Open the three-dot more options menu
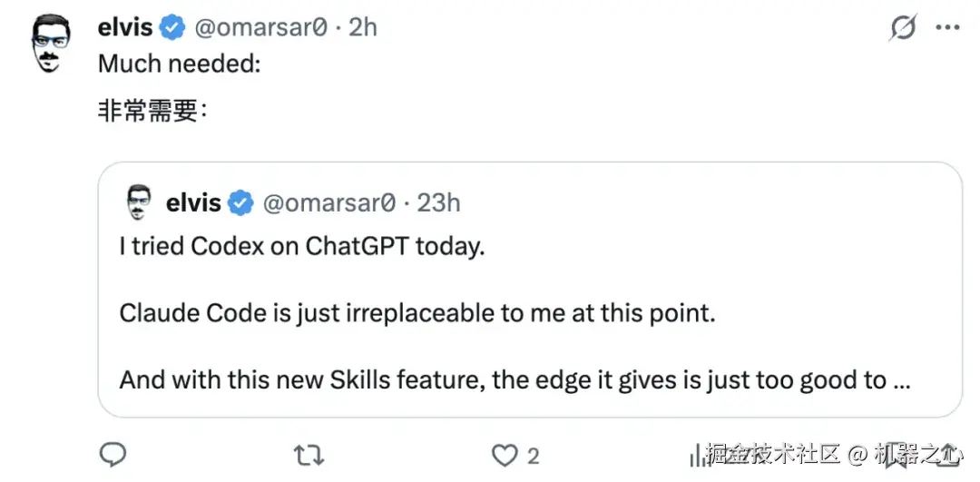 pos(946,29)
